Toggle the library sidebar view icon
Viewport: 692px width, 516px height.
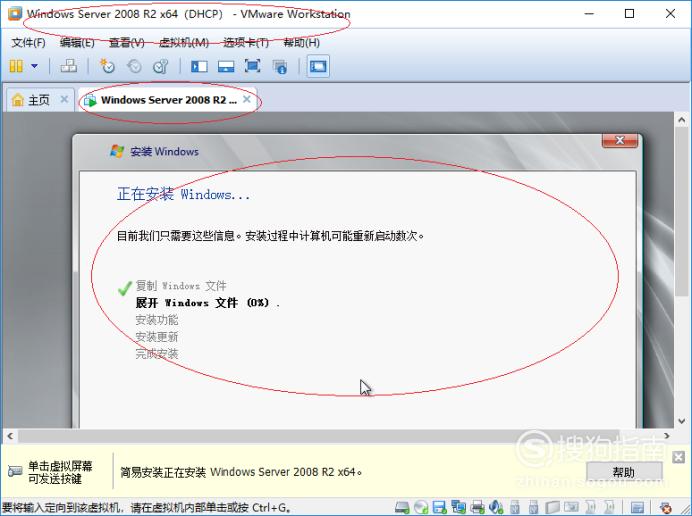coord(199,67)
